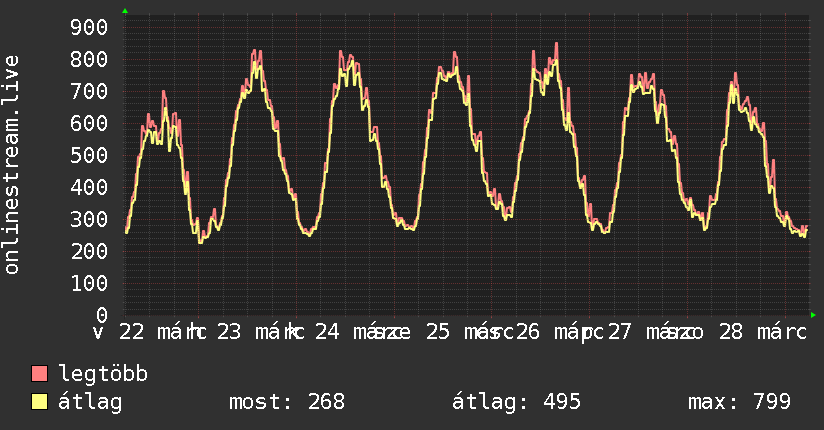Select the legtöbb legend label
The height and width of the screenshot is (430, 824).
click(103, 374)
